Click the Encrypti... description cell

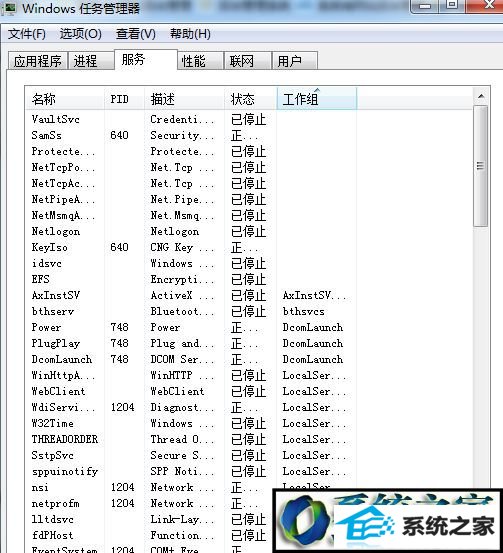[182, 280]
